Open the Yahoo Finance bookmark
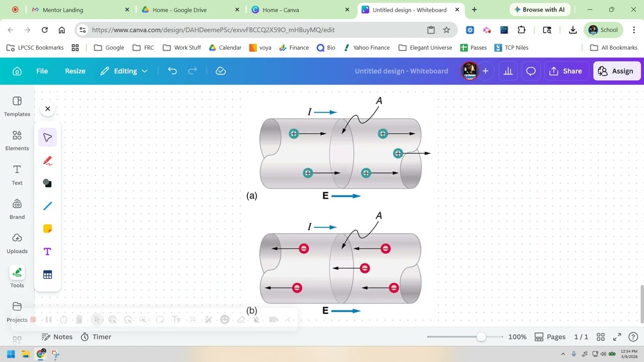 (366, 47)
